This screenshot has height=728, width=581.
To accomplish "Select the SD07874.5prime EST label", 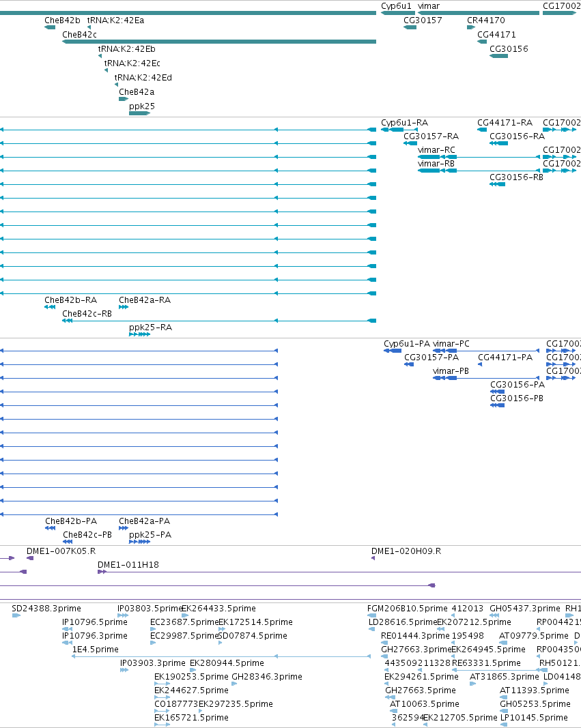I will click(253, 636).
